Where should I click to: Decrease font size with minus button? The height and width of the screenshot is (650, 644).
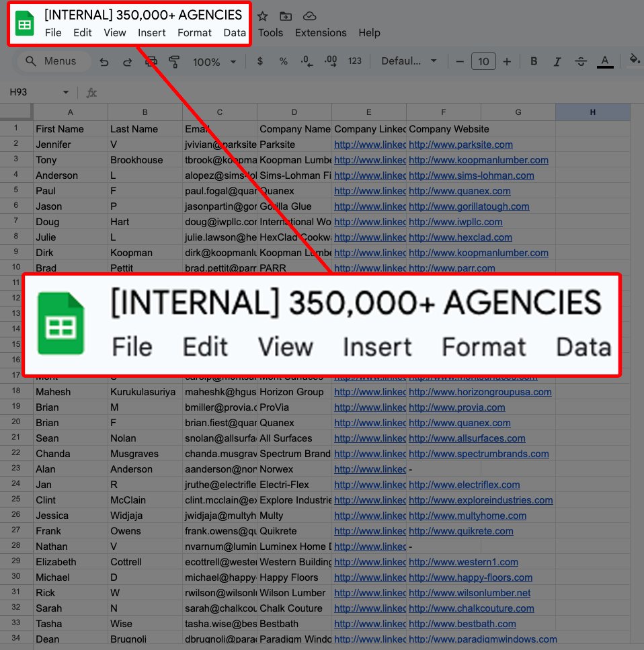pos(459,62)
